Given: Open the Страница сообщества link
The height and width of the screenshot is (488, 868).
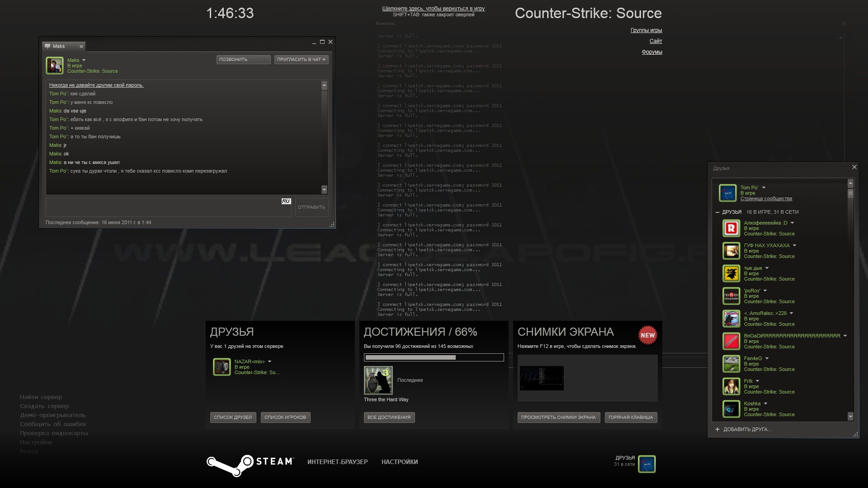Looking at the screenshot, I should click(766, 198).
